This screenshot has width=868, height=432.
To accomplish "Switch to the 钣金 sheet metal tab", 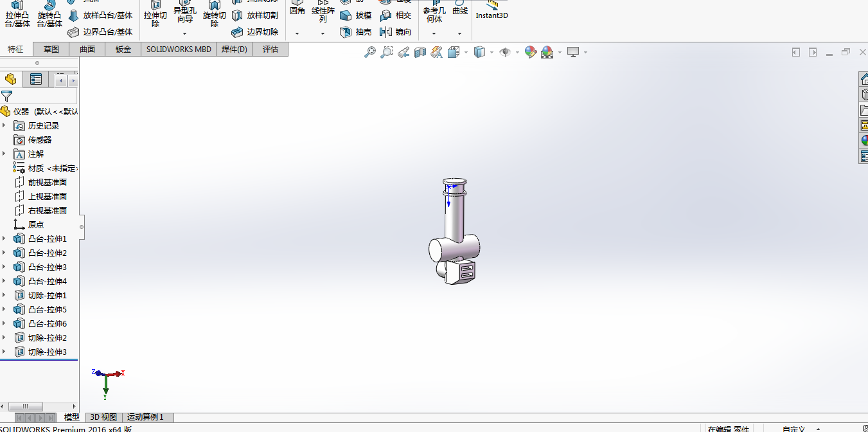I will [x=123, y=50].
